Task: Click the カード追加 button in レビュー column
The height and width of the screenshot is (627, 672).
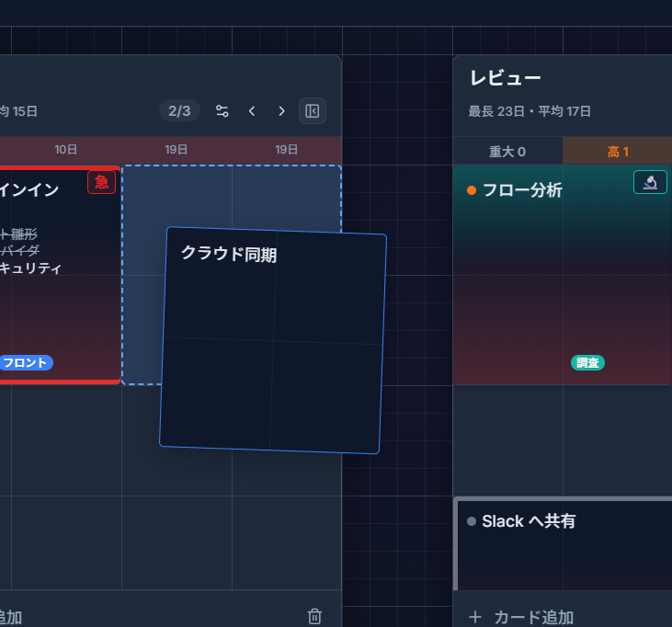Action: click(521, 618)
